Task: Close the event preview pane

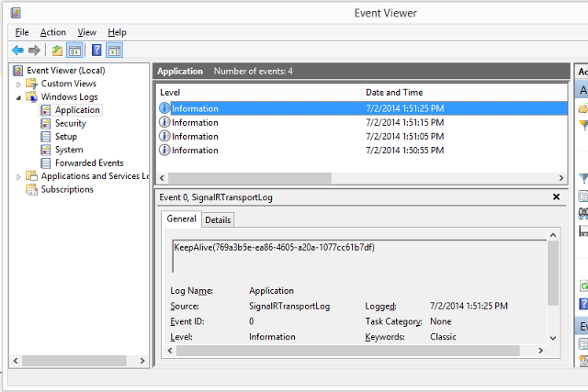Action: [x=556, y=196]
